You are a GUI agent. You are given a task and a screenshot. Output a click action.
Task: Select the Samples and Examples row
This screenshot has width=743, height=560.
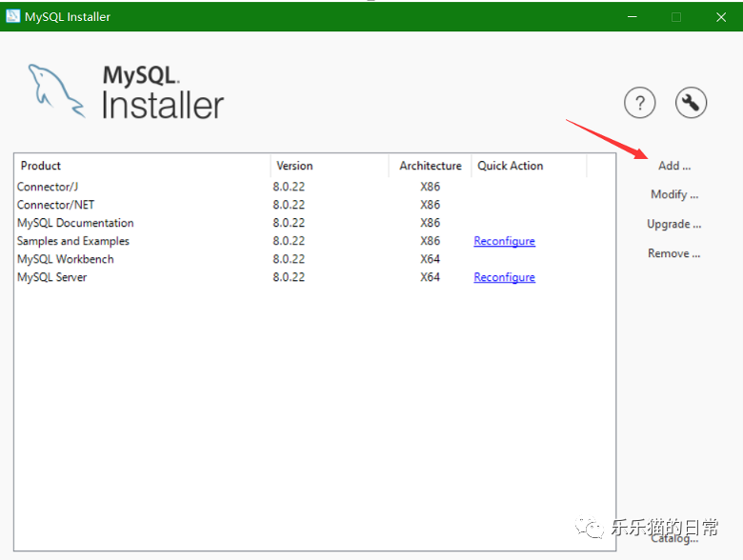[314, 241]
